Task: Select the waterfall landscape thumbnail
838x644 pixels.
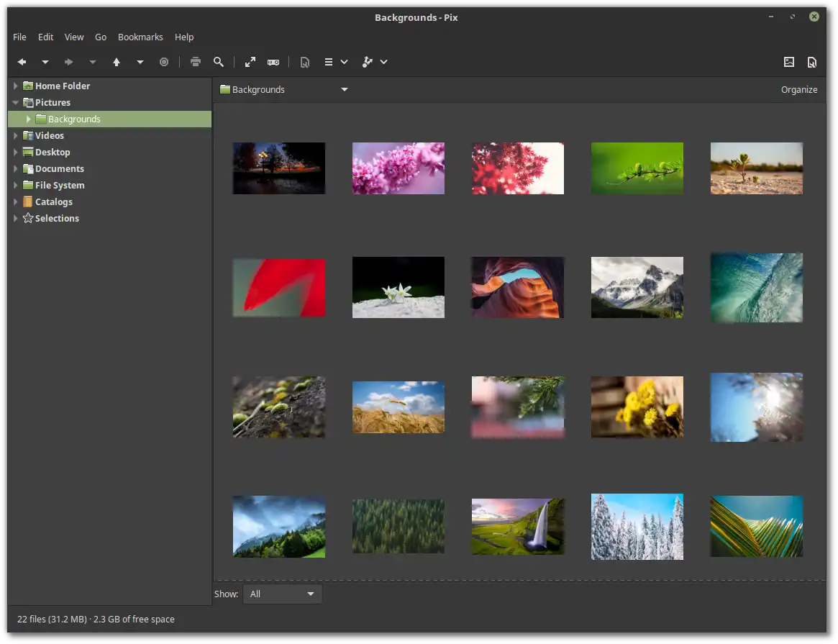Action: pos(518,527)
